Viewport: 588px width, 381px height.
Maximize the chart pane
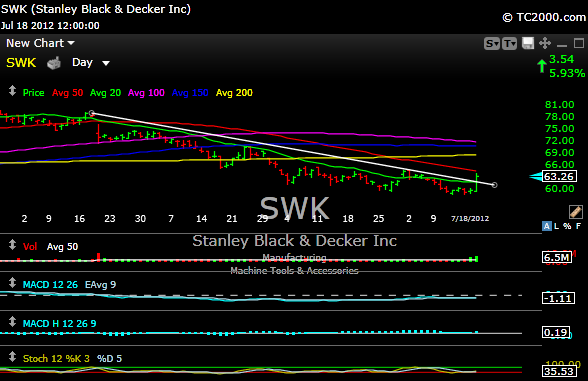579,43
